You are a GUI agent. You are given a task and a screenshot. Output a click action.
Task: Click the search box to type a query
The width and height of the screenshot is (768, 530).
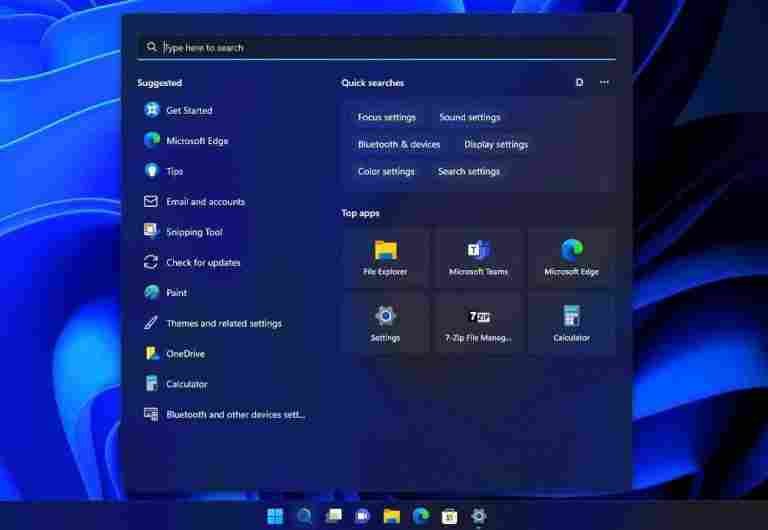pos(377,48)
